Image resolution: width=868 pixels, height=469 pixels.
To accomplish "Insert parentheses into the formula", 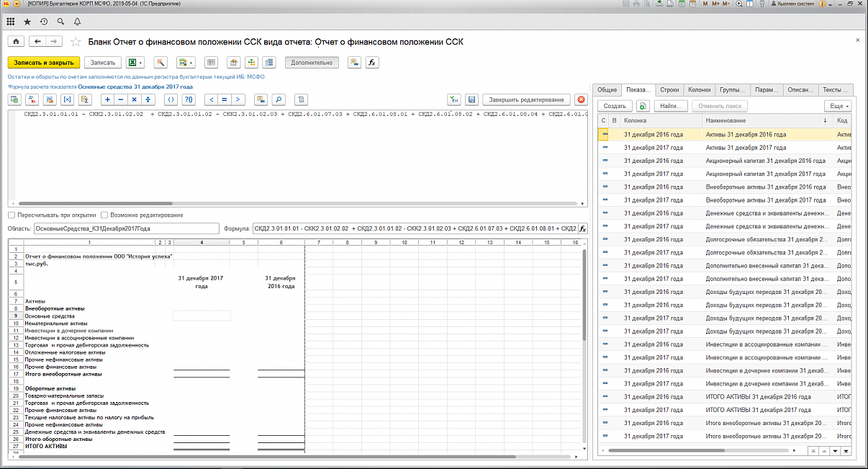I will point(171,99).
